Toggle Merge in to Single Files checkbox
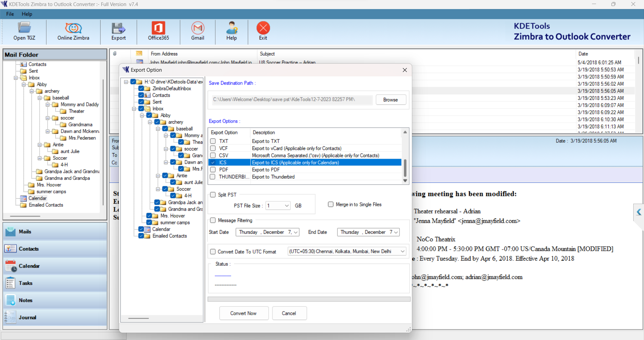Image resolution: width=644 pixels, height=340 pixels. point(331,204)
